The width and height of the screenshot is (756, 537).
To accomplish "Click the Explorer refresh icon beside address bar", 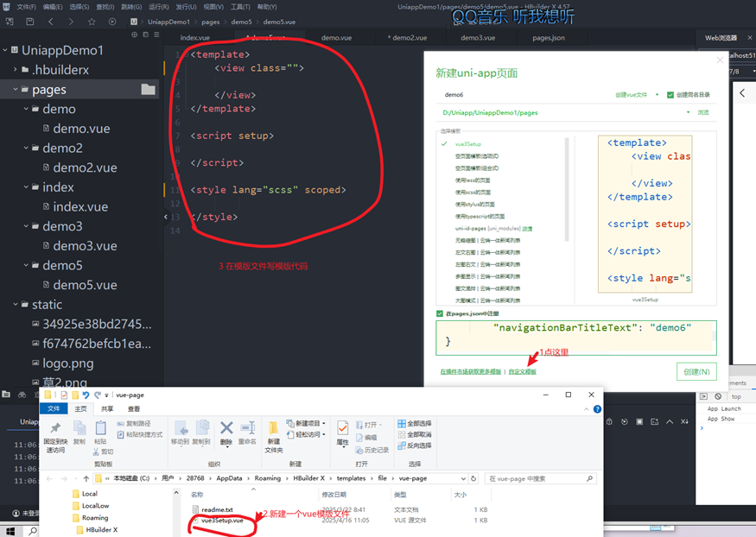I will click(x=473, y=478).
